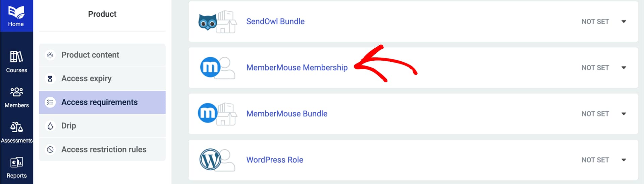Click the WordPress Role link
644x184 pixels.
pyautogui.click(x=275, y=160)
